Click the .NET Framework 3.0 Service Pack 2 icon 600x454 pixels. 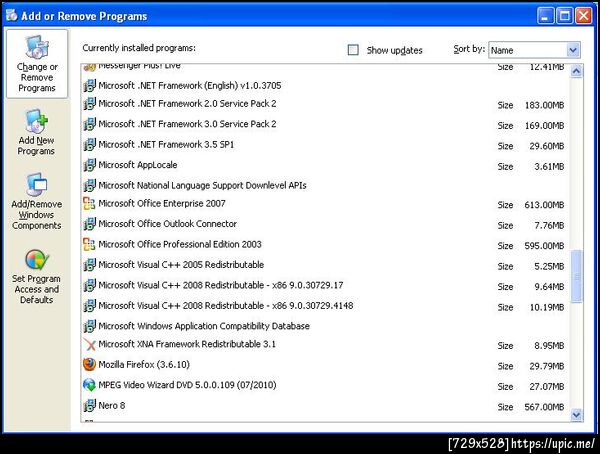pos(90,124)
